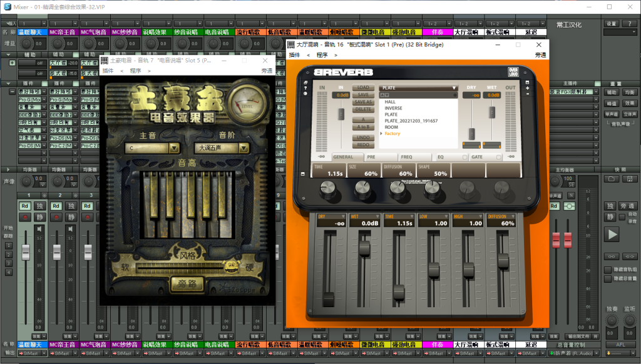The width and height of the screenshot is (641, 364).
Task: Click the plus zoom icon in BREVERB
Action: point(528,89)
